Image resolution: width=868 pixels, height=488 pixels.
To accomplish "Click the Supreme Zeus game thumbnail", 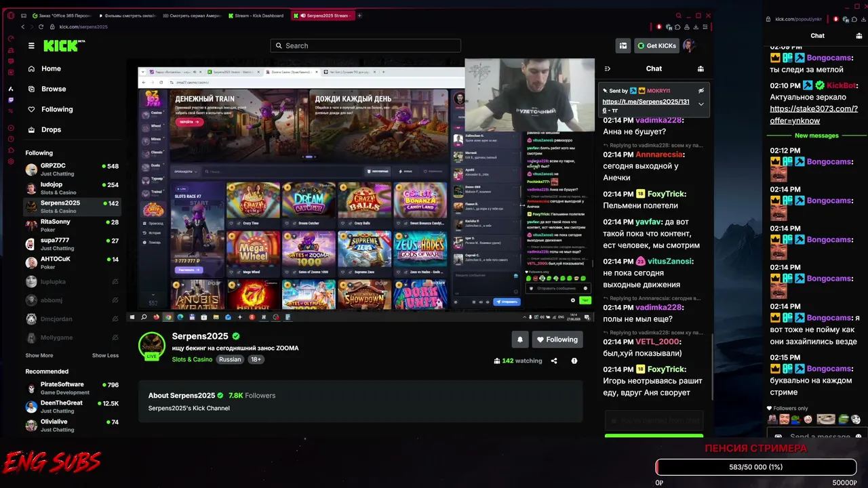I will tap(364, 250).
